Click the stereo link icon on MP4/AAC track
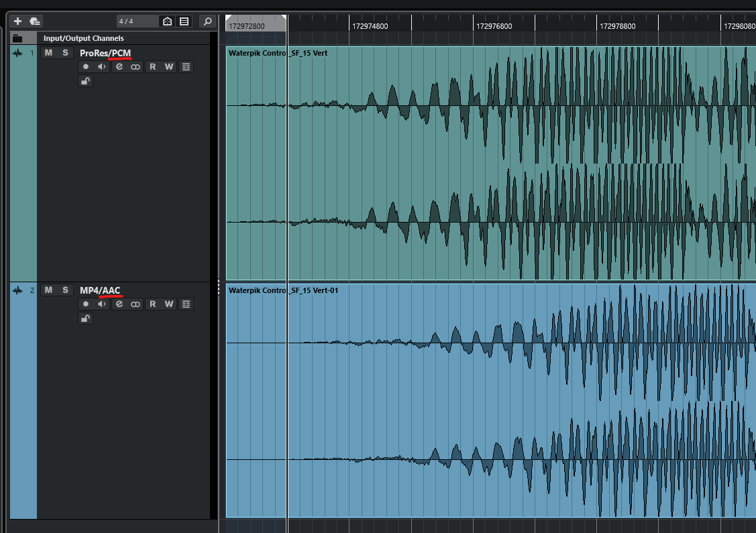The height and width of the screenshot is (533, 756). [x=136, y=304]
